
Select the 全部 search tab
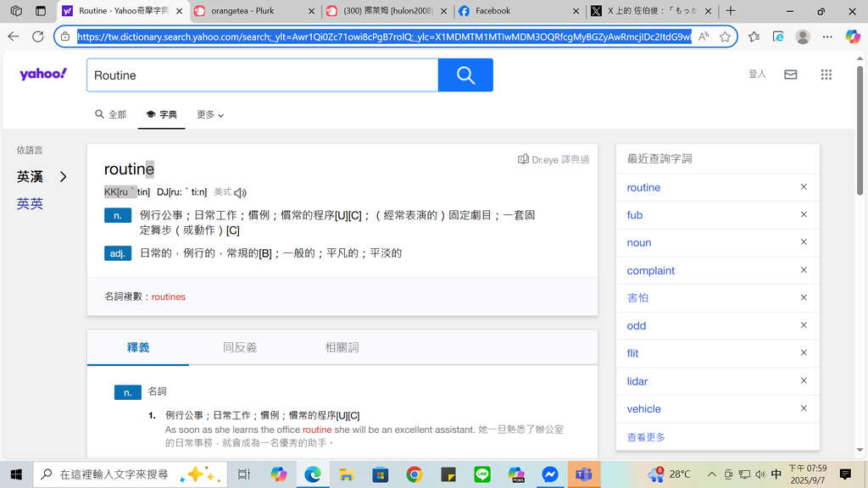click(111, 114)
